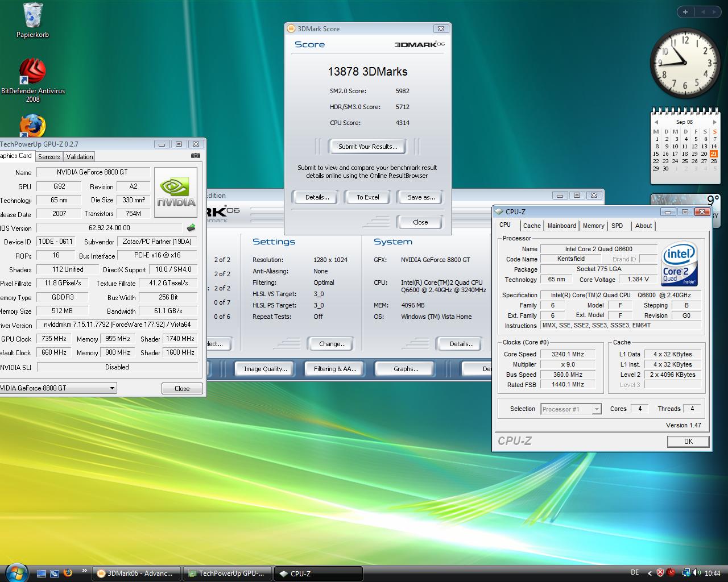Open the GPU selection dropdown in GPU-Z
Screen dimensions: 728x582
pos(113,388)
